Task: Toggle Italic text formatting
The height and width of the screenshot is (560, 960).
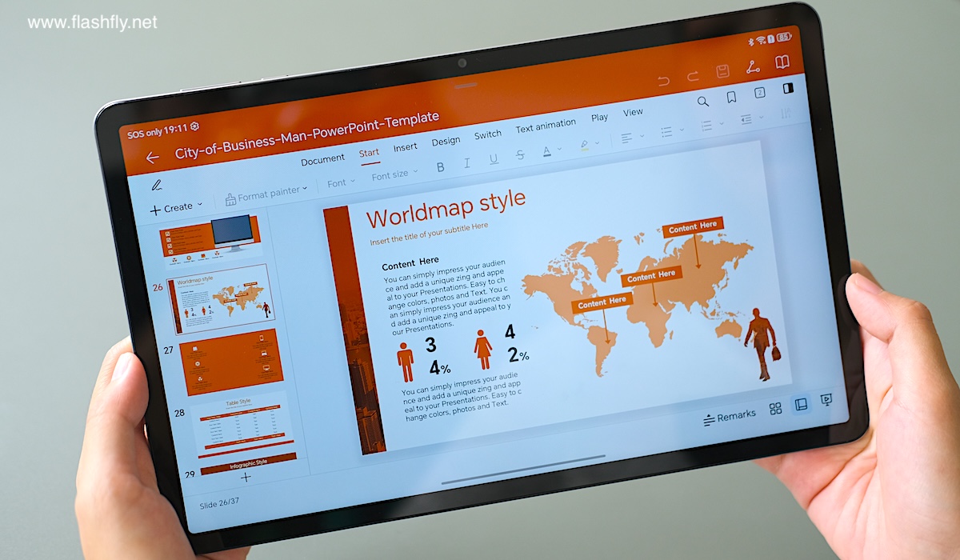Action: [x=466, y=163]
